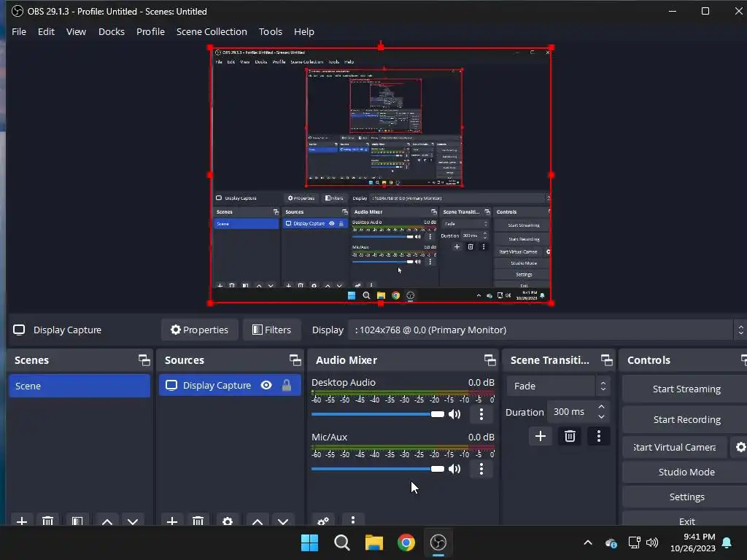Viewport: 747px width, 560px height.
Task: Add a new source with plus icon
Action: [x=172, y=521]
